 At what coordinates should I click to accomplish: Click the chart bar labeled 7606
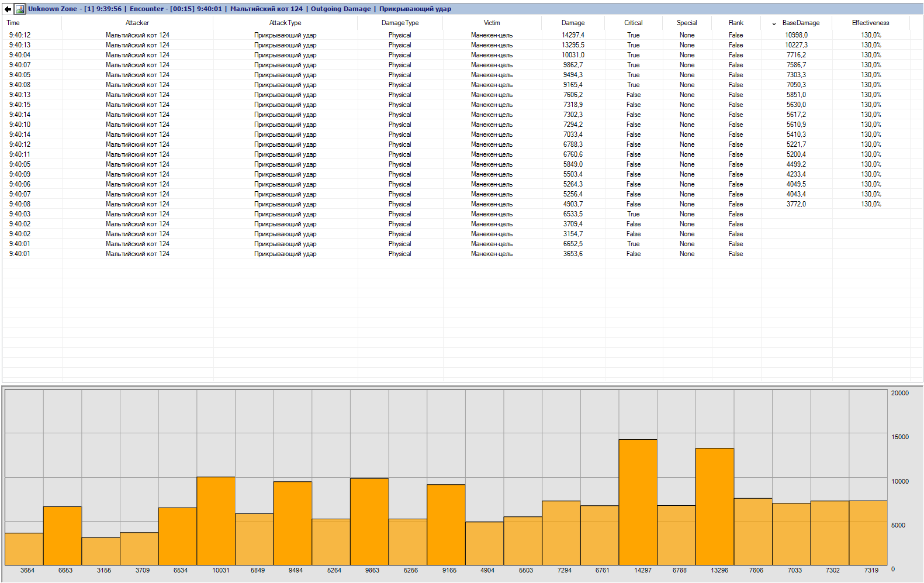click(x=753, y=532)
